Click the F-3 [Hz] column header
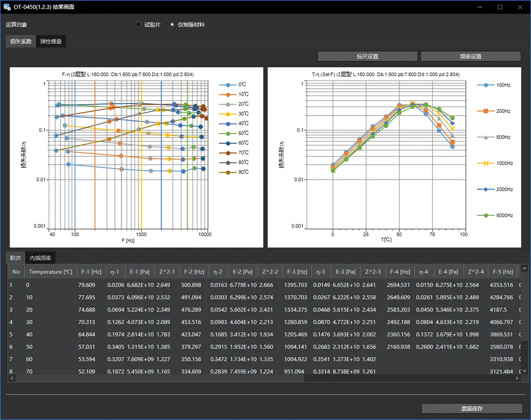Screen dimensions: 531x420 click(x=297, y=271)
